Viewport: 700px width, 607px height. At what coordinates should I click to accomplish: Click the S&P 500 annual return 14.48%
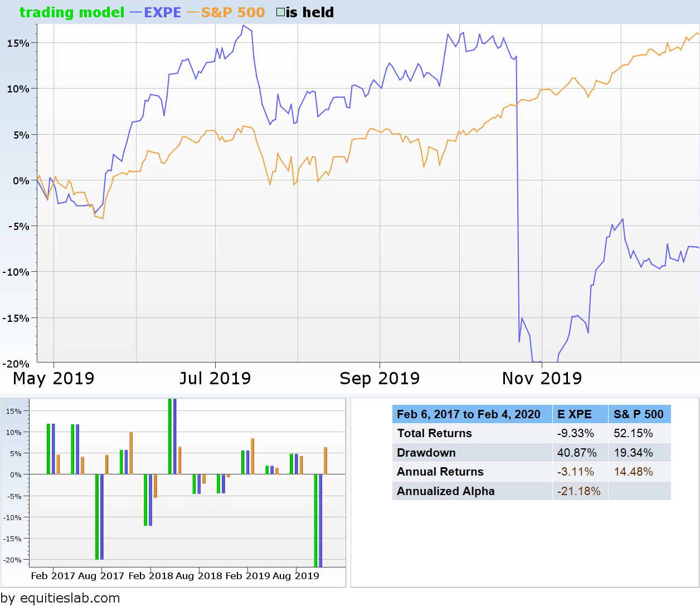point(633,472)
